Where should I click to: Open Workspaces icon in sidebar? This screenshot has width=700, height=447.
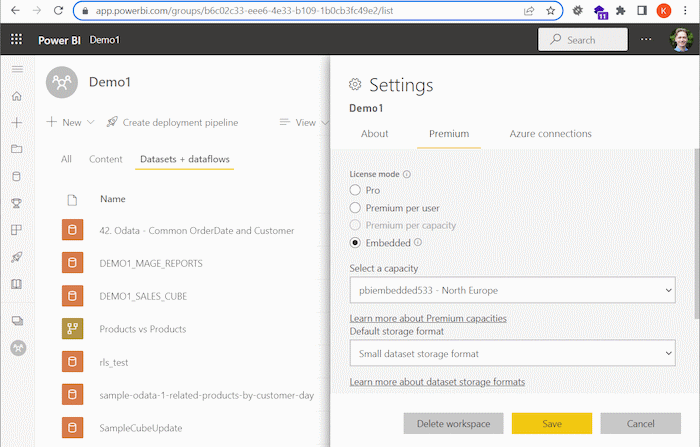point(17,321)
